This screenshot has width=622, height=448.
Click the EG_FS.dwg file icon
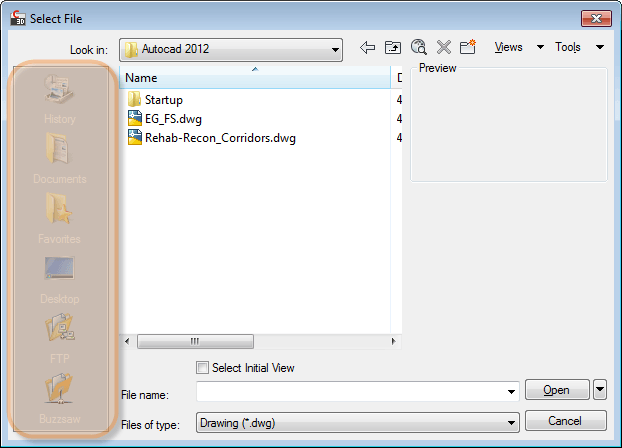[x=135, y=119]
